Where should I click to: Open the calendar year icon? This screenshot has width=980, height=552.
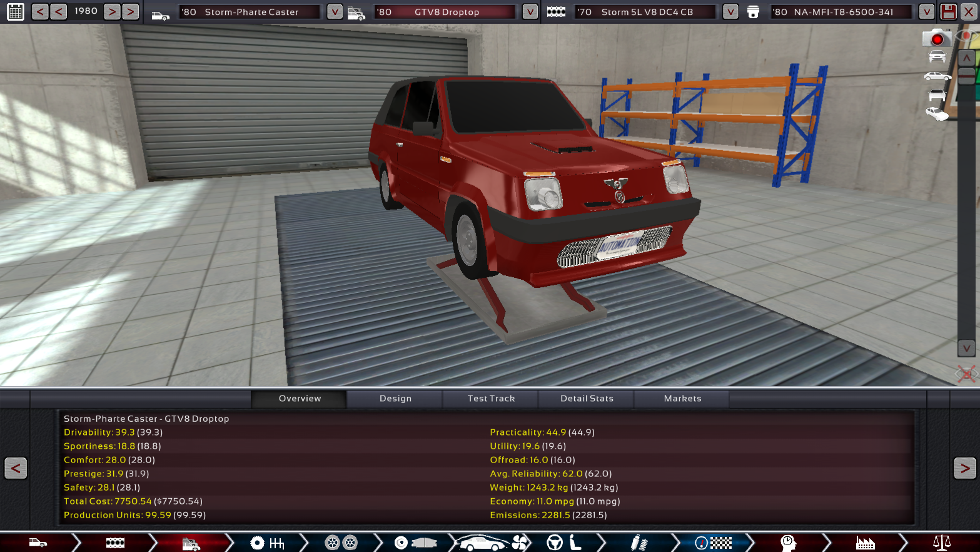click(x=16, y=12)
